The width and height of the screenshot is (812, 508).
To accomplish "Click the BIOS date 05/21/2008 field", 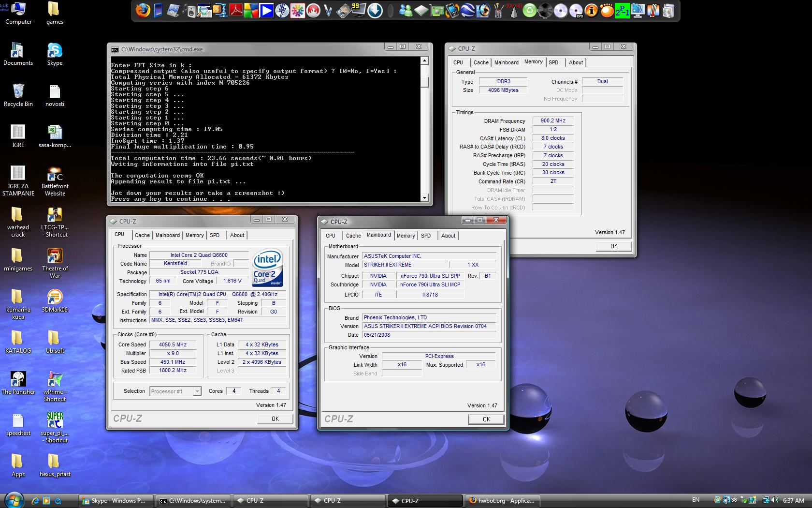I will coord(429,335).
